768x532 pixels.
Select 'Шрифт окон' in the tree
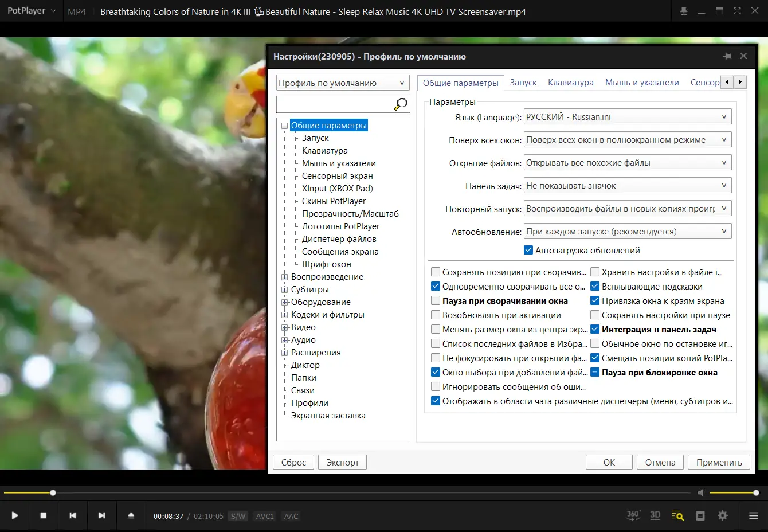click(x=327, y=264)
